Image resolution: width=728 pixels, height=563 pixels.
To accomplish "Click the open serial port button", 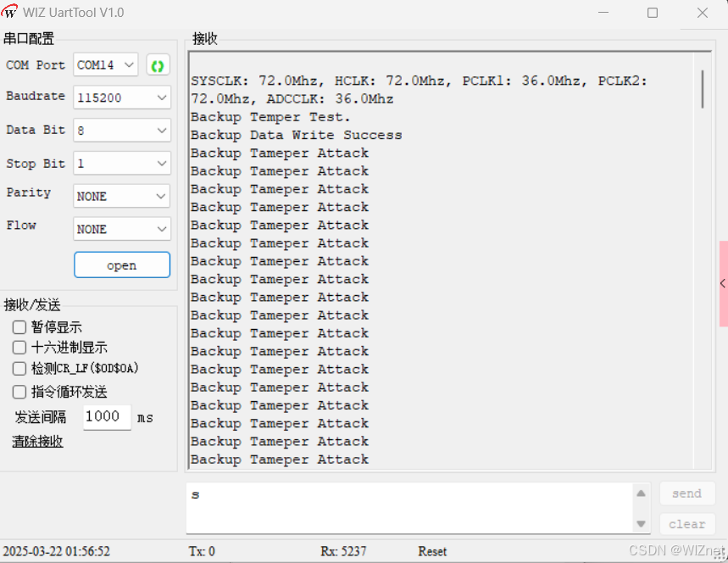I will tap(122, 265).
